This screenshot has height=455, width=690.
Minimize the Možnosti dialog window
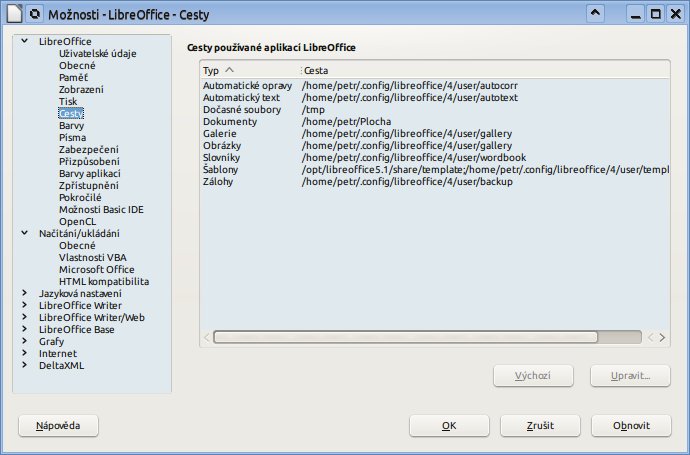click(635, 14)
